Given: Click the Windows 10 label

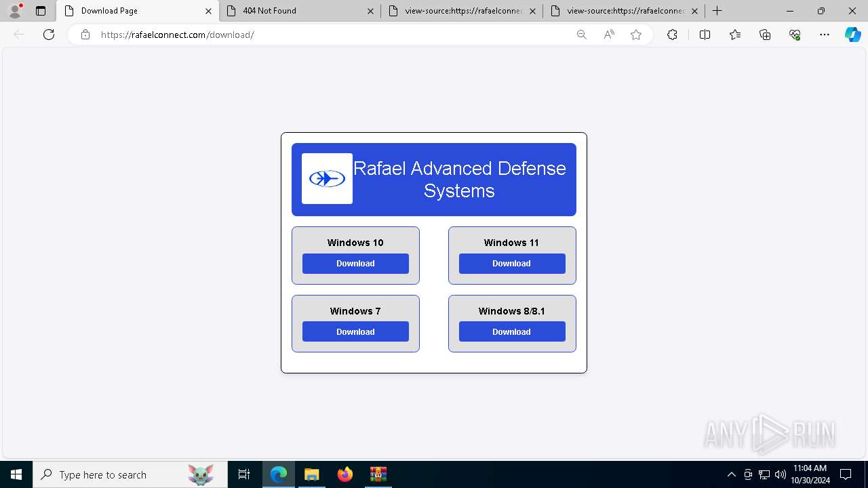Looking at the screenshot, I should click(355, 243).
